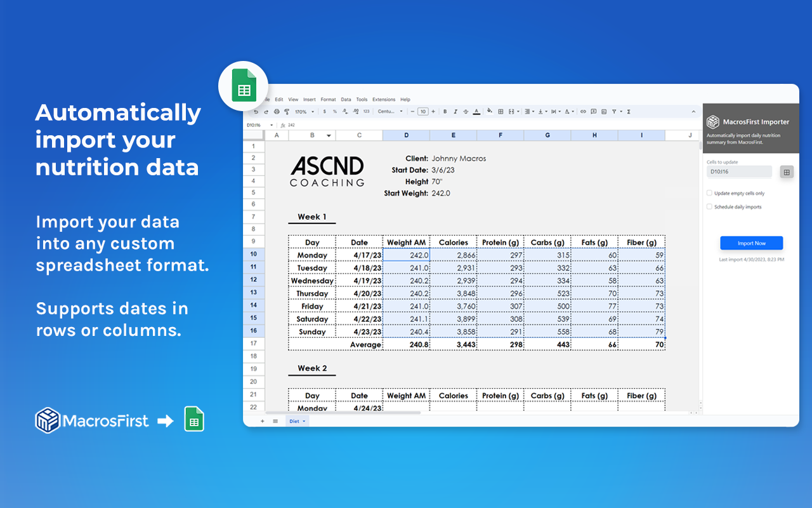Open the zoom level dropdown

click(303, 112)
